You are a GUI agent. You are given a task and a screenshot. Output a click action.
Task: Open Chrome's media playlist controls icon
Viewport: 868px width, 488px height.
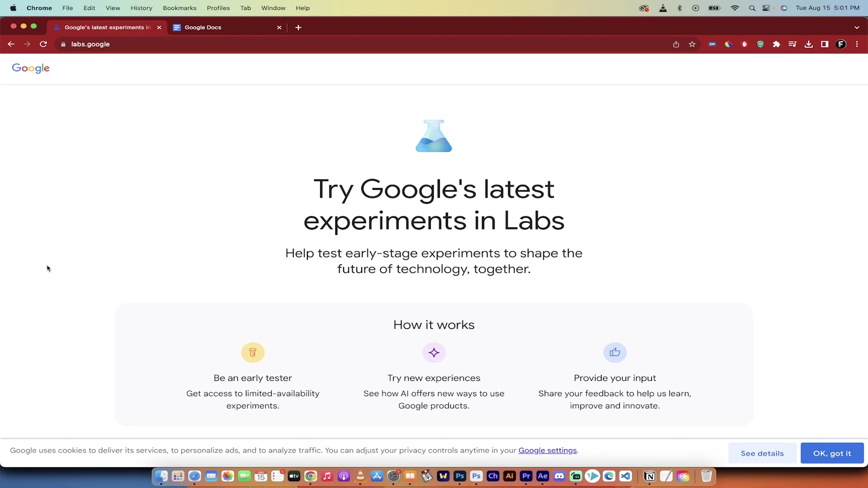coord(793,44)
